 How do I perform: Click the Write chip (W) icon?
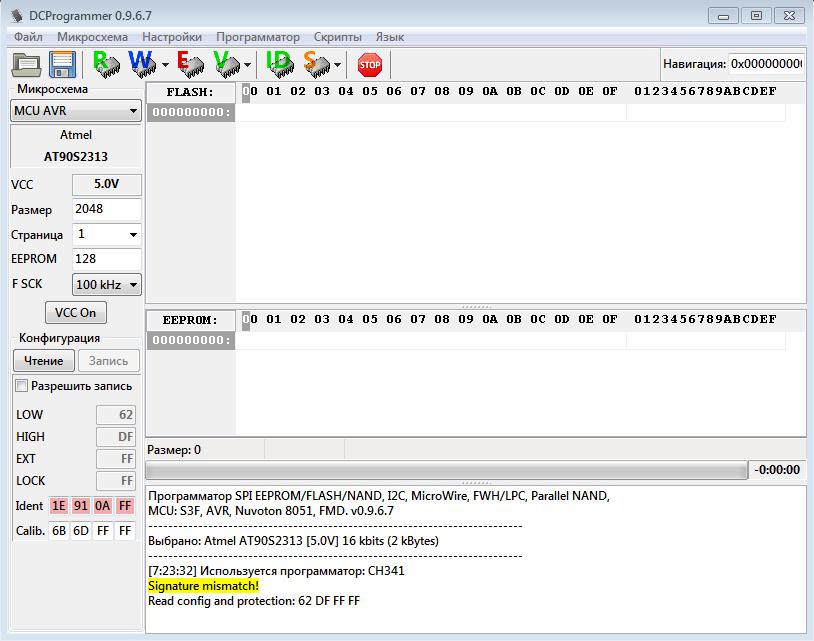142,64
